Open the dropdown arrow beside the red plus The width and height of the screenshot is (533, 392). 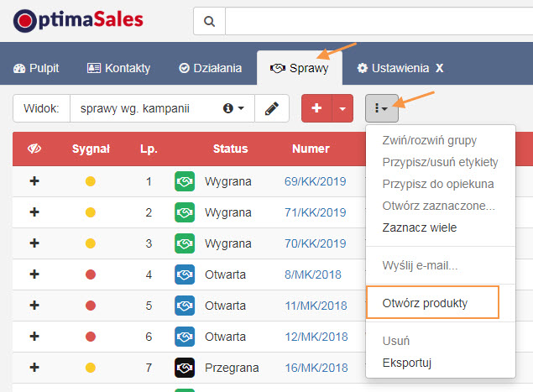point(342,108)
